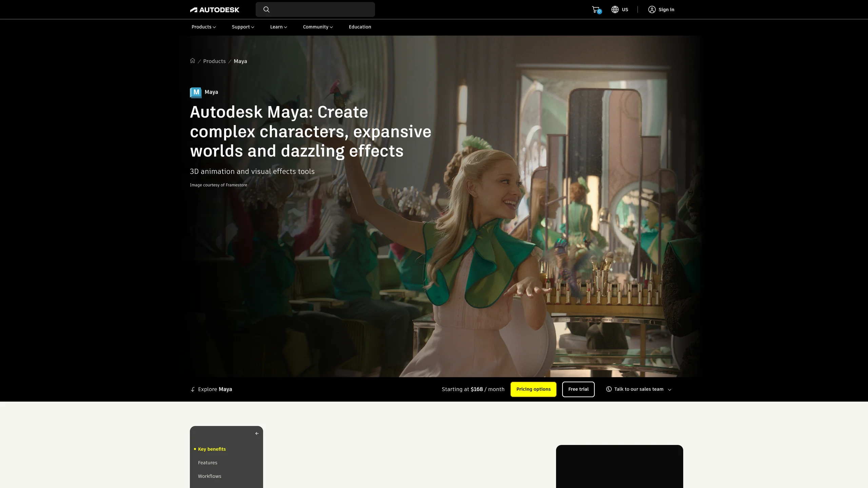Click the black video panel at bottom right

click(x=619, y=467)
